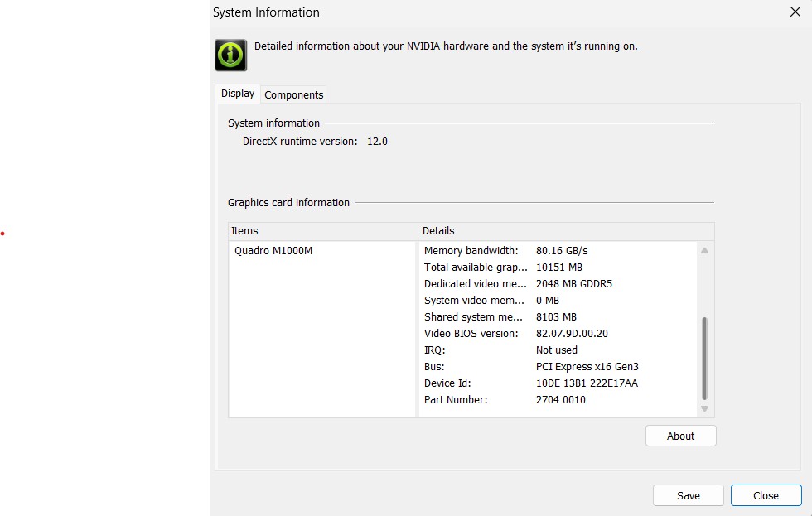
Task: Select the Bus row label
Action: coord(434,366)
